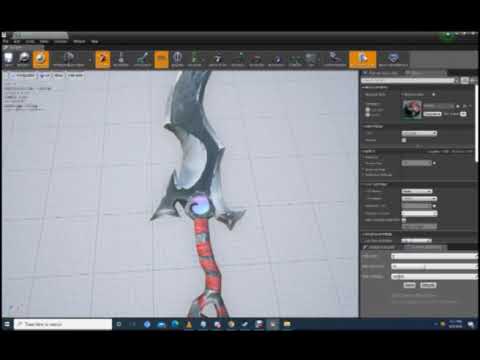
Task: Toggle the green Collision toolbar icon
Action: (195, 59)
